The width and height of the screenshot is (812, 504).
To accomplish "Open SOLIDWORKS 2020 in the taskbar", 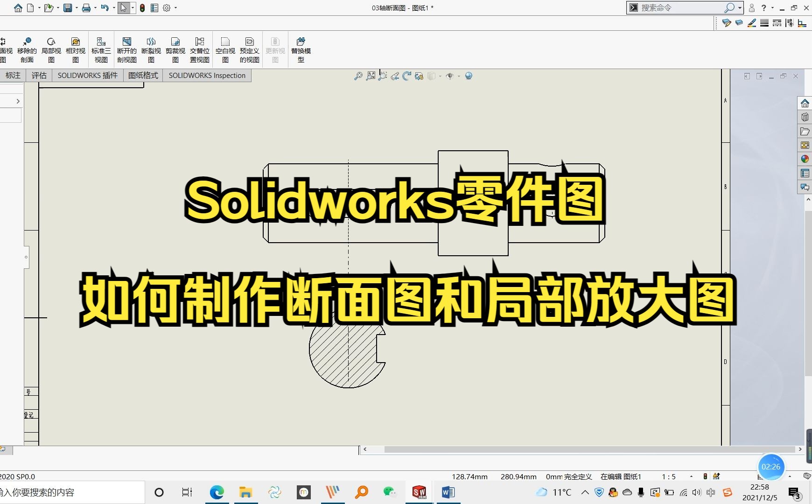I will pyautogui.click(x=419, y=492).
